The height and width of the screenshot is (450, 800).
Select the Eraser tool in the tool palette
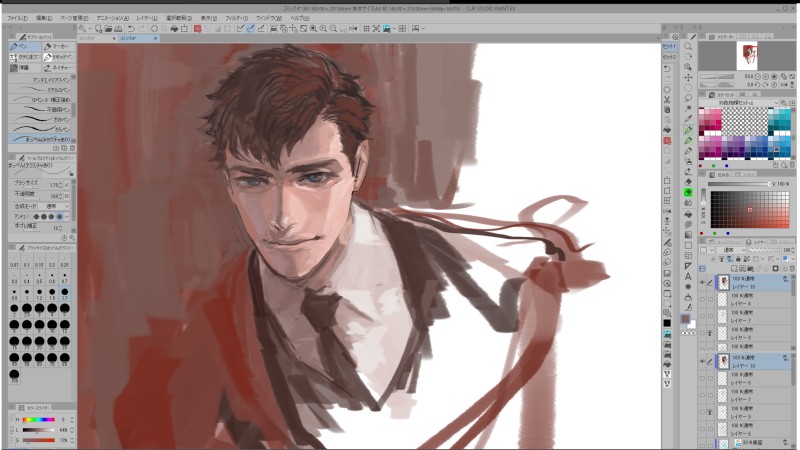(x=688, y=182)
